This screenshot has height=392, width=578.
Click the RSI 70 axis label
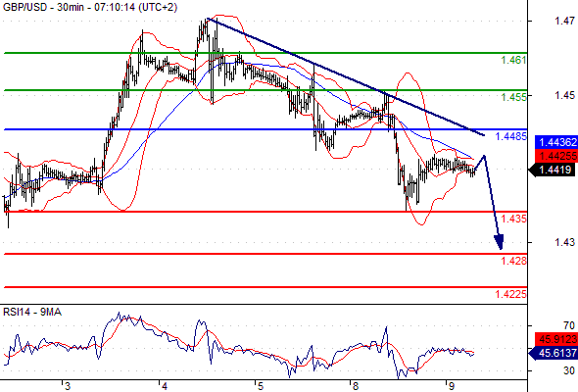(x=569, y=325)
